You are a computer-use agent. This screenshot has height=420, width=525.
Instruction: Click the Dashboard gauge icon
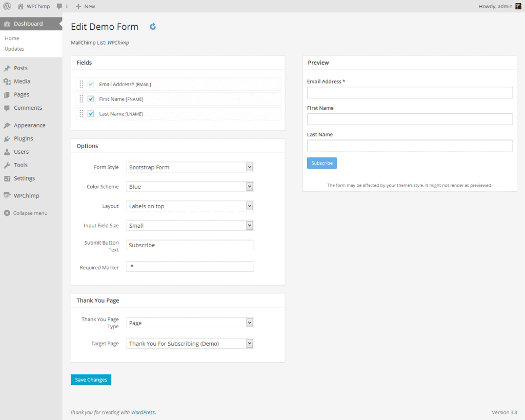click(x=7, y=24)
